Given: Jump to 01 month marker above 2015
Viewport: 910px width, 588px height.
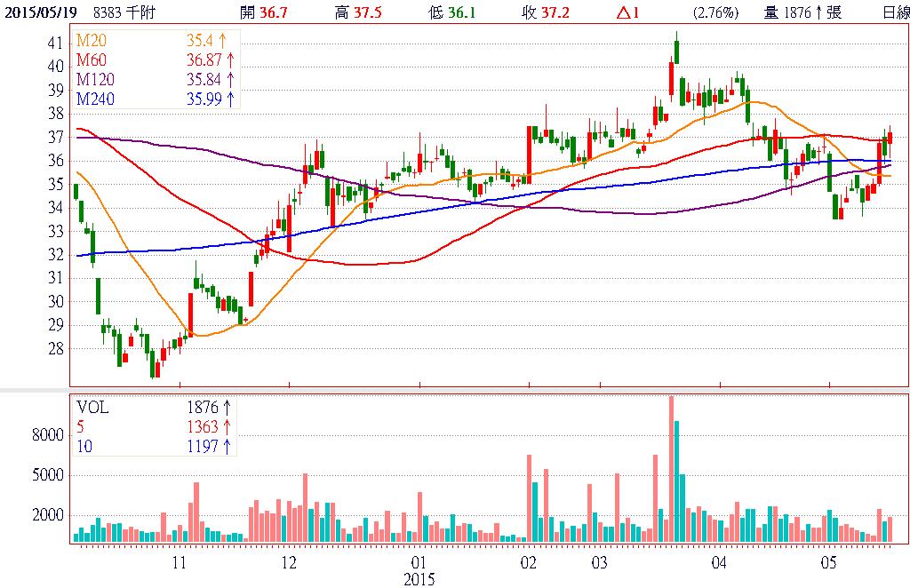Looking at the screenshot, I should pos(419,562).
